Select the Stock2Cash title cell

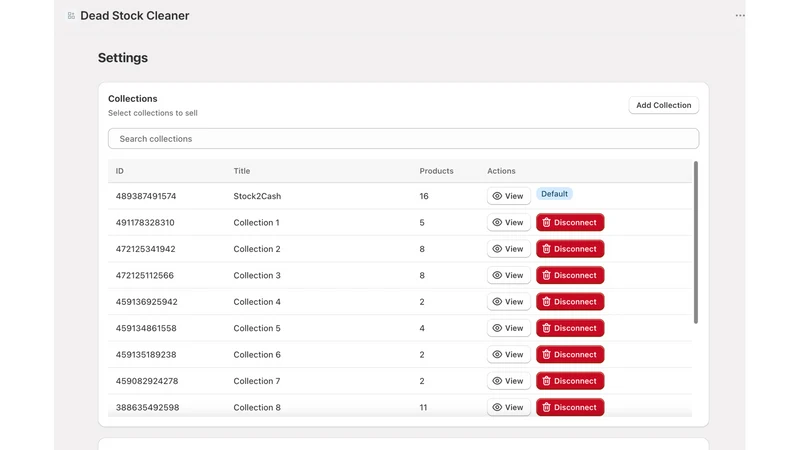[257, 196]
